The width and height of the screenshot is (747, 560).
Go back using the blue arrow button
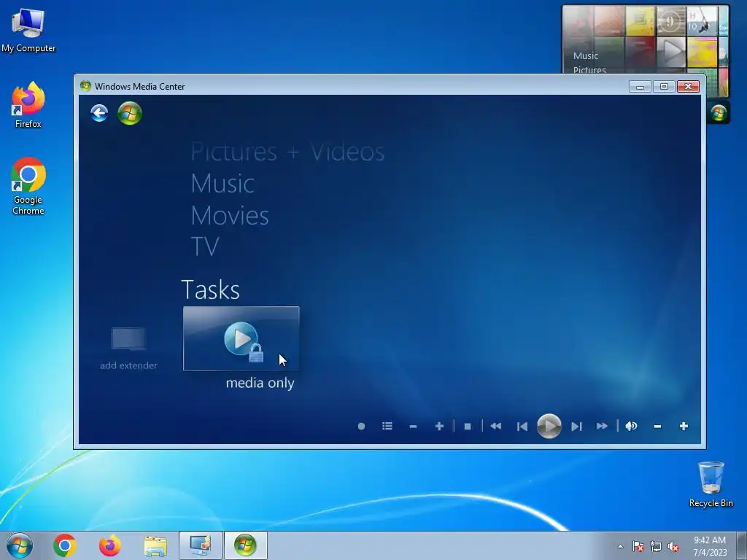click(99, 113)
